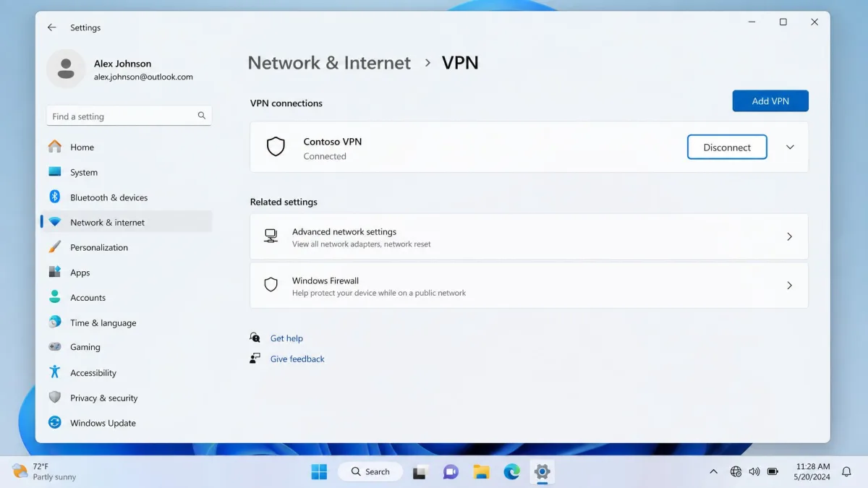Viewport: 868px width, 488px height.
Task: Click the network globe tray icon
Action: pyautogui.click(x=736, y=471)
